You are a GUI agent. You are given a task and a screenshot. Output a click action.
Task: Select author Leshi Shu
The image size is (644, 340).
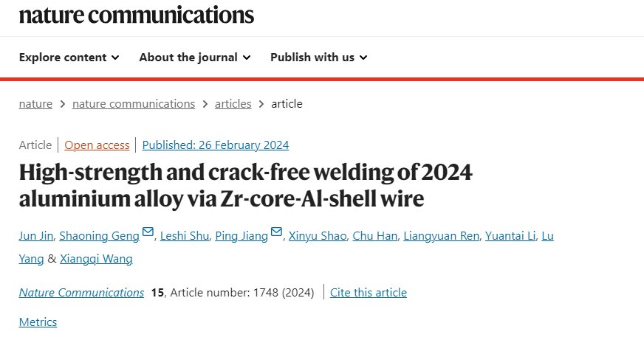click(185, 236)
